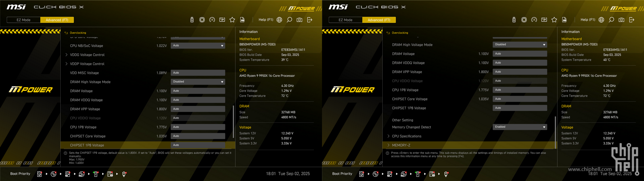Click CPU 1P8 Voltage Auto field, left BIOS
Image resolution: width=644 pixels, height=181 pixels.
(198, 127)
